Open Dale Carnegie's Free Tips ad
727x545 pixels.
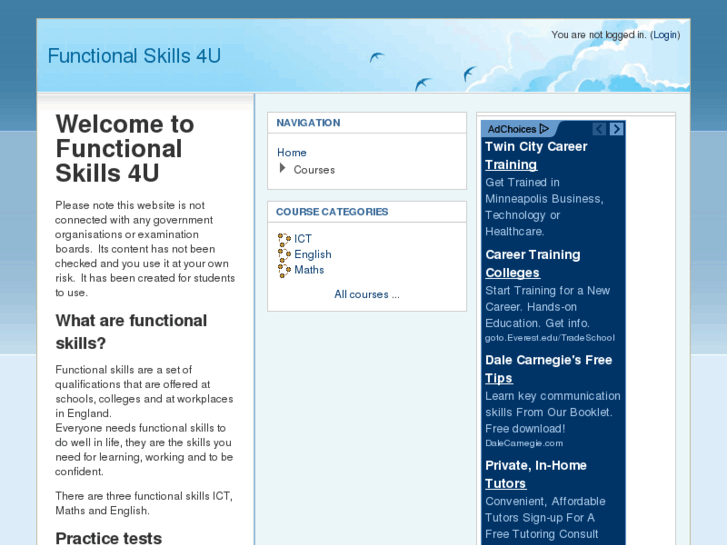pyautogui.click(x=548, y=369)
